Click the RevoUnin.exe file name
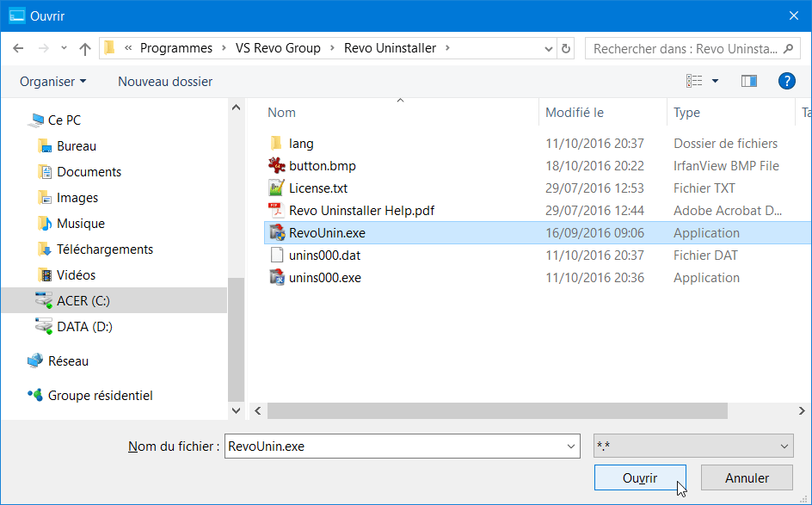The image size is (812, 505). point(327,233)
